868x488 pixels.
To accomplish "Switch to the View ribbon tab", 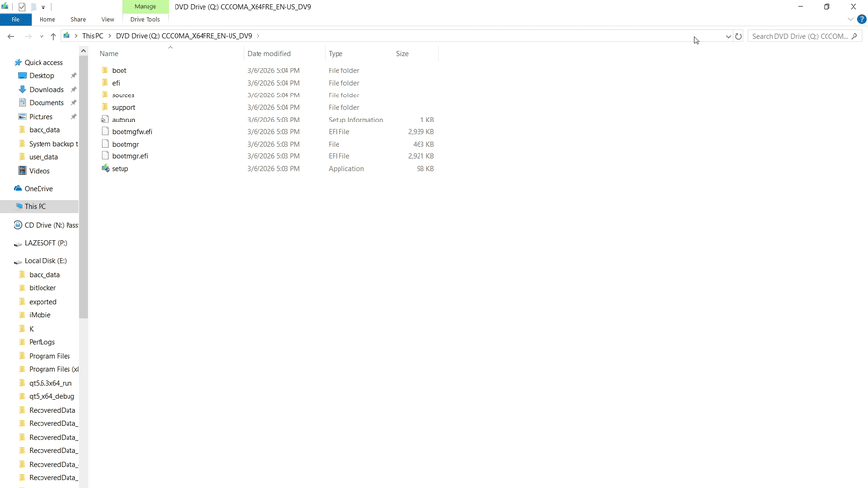I will (x=107, y=19).
